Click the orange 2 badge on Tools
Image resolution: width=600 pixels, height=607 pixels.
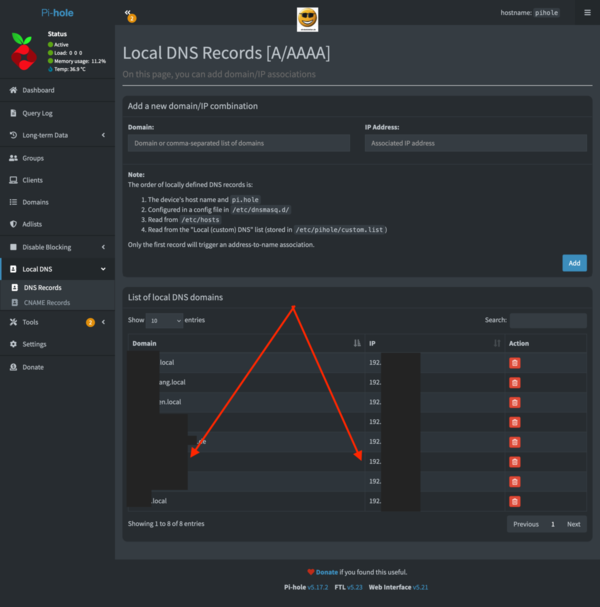[90, 322]
